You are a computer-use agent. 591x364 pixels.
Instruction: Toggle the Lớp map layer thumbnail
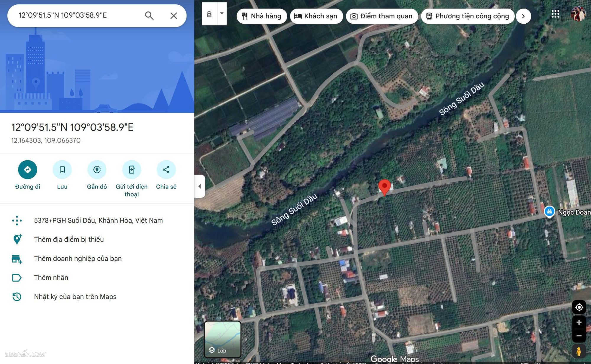click(223, 339)
